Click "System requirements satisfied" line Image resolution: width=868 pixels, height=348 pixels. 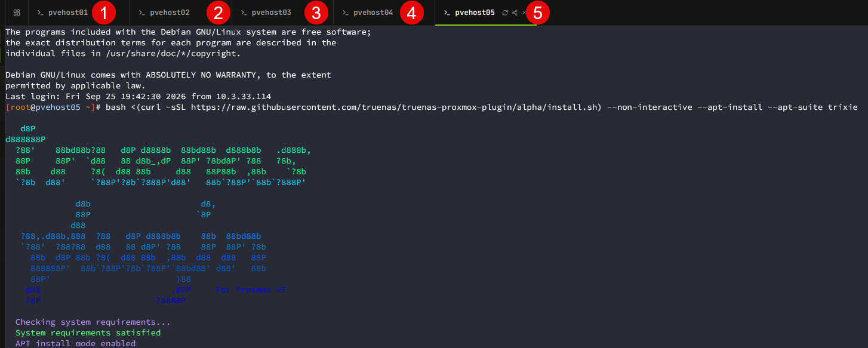click(x=88, y=333)
